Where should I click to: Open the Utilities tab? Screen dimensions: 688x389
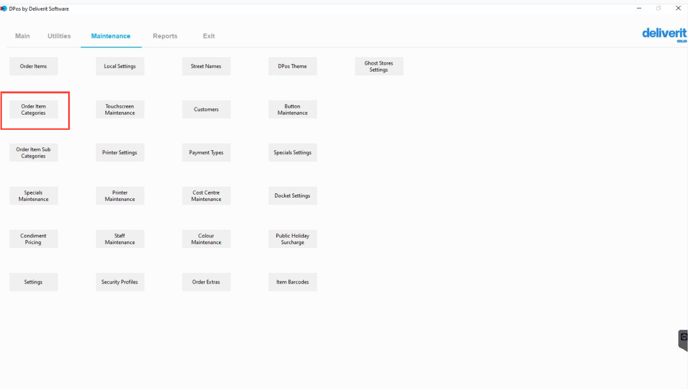[59, 36]
